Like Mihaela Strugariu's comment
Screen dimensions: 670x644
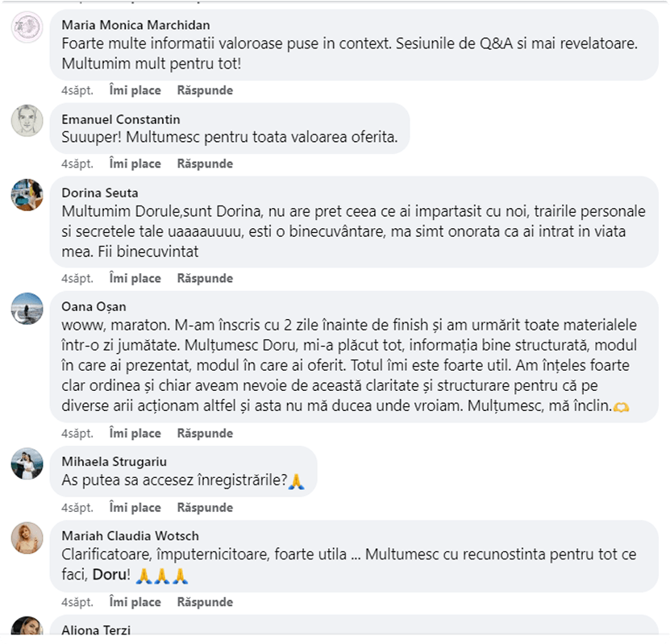[135, 508]
